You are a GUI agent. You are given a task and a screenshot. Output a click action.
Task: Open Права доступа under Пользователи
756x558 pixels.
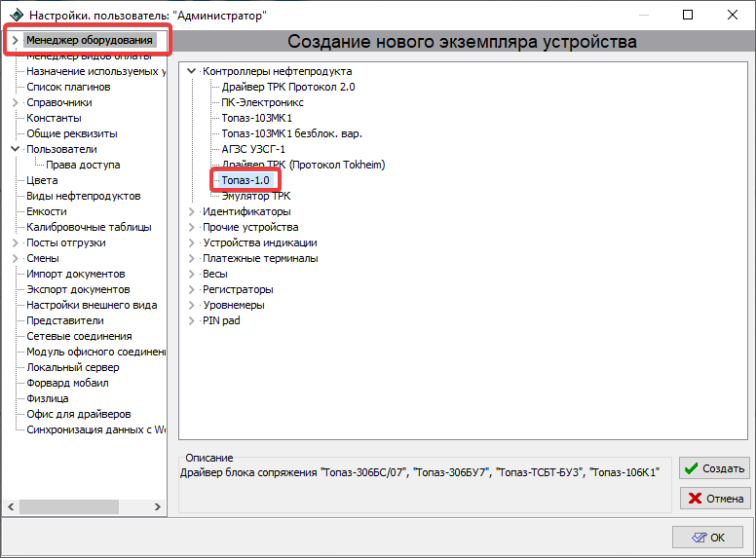coord(83,165)
